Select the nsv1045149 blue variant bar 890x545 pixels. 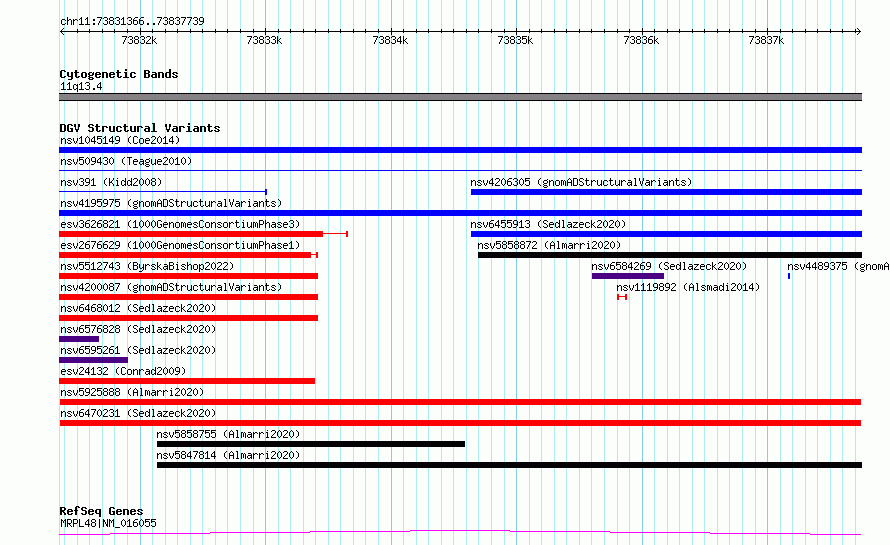(x=460, y=150)
